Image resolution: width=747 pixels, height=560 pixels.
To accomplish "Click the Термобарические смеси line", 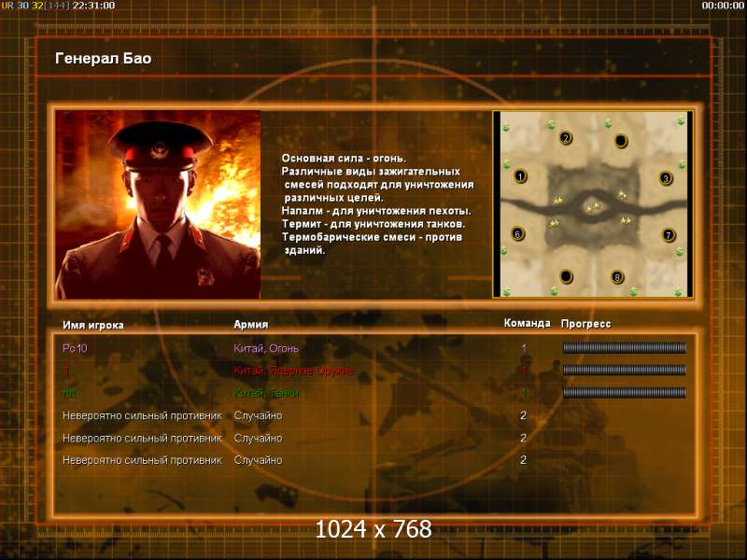I will (x=372, y=237).
